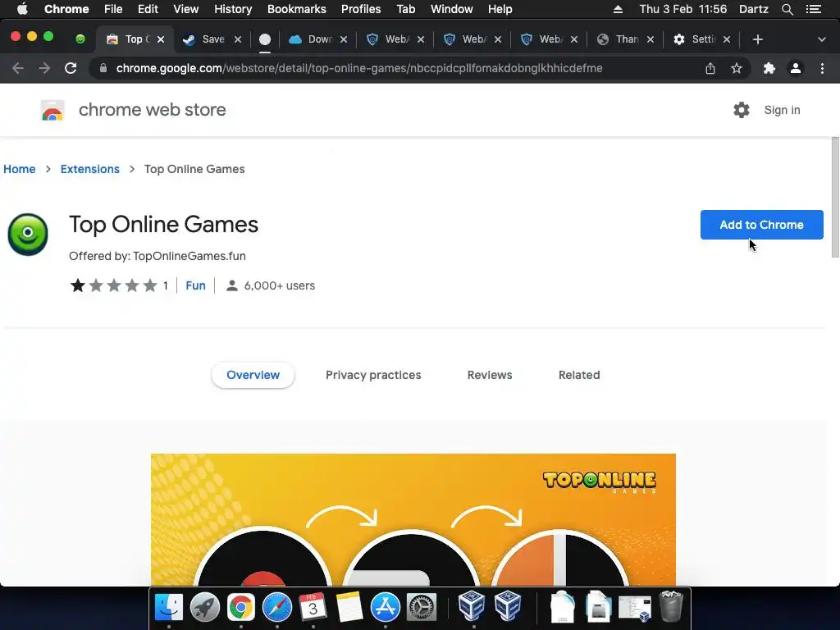This screenshot has width=840, height=630.
Task: Open the Window menu
Action: tap(452, 9)
